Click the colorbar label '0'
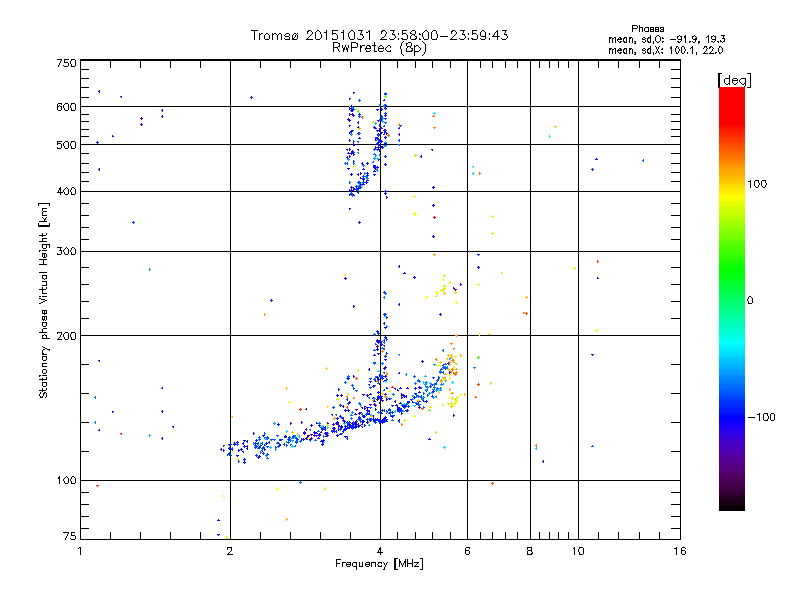Image resolution: width=800 pixels, height=600 pixels. click(749, 301)
